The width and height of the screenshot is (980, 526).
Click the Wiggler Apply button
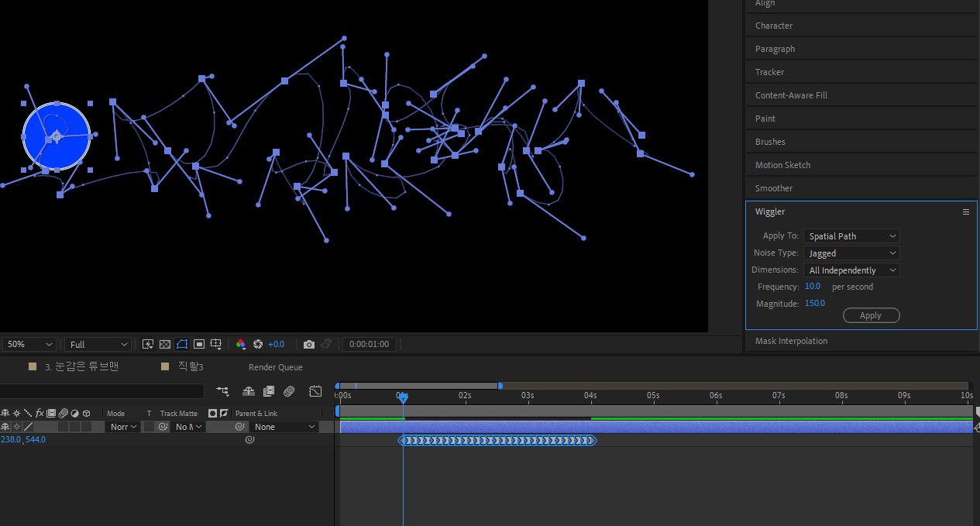coord(871,315)
